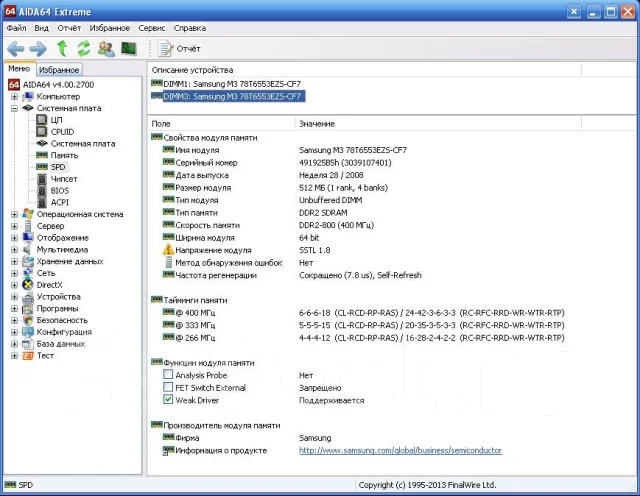Screen dimensions: 640x496
Task: Refresh the view with green circular arrows
Action: [x=84, y=48]
